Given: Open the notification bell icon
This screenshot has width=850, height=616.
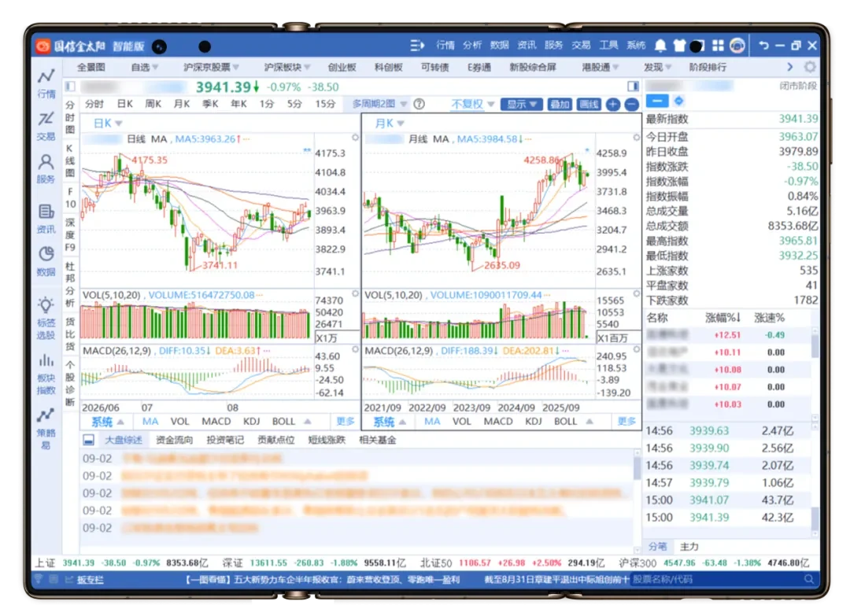Looking at the screenshot, I should click(660, 46).
